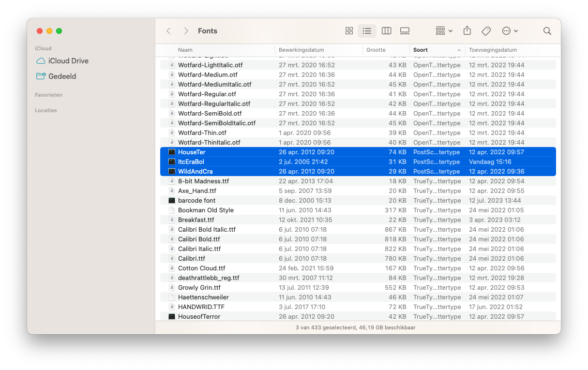The image size is (588, 370).
Task: Click the 'Vandaag 15:16' added date cell
Action: [x=490, y=162]
